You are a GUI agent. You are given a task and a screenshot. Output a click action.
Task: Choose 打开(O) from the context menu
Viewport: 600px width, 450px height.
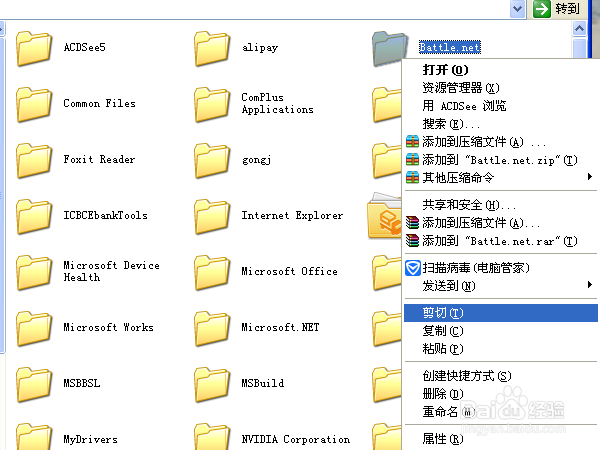[x=501, y=70]
